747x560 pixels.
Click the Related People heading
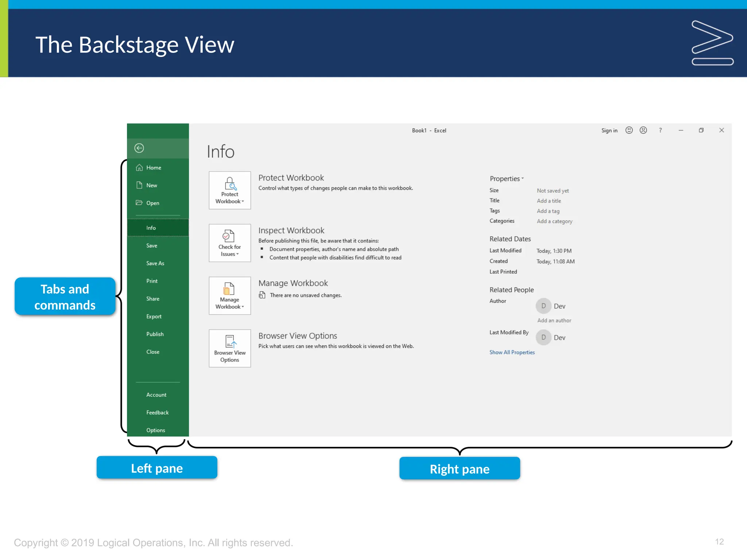pos(511,290)
